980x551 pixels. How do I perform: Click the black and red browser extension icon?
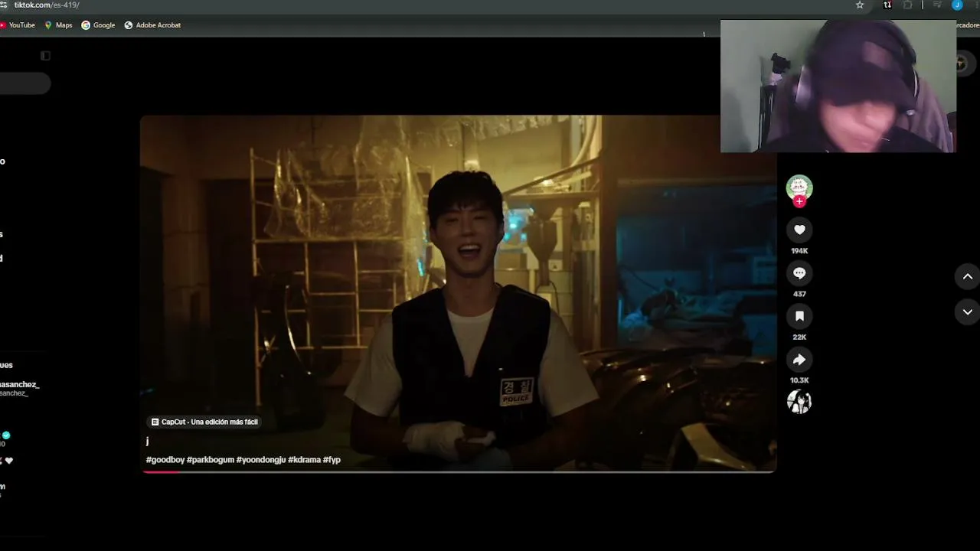(887, 5)
